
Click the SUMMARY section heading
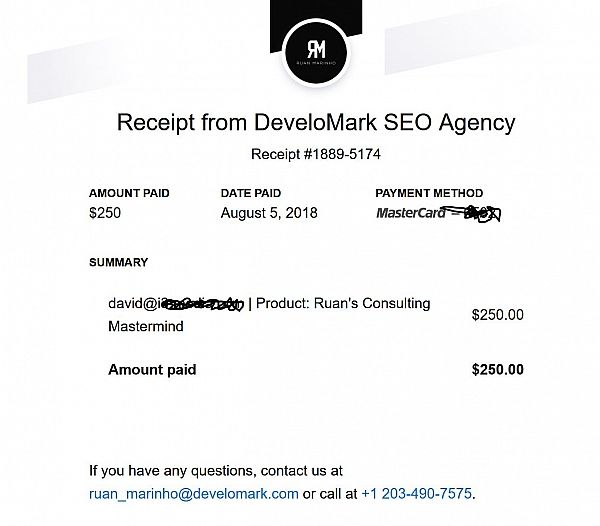point(118,263)
